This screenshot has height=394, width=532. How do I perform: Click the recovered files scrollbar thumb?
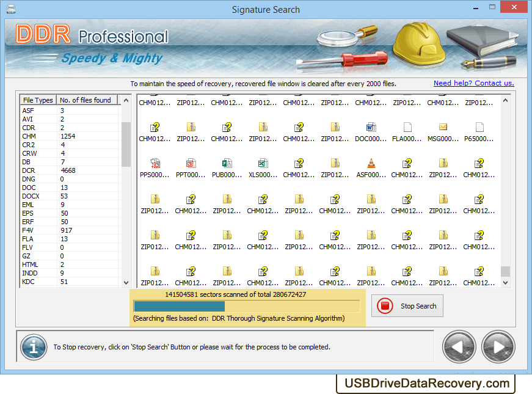(506, 271)
